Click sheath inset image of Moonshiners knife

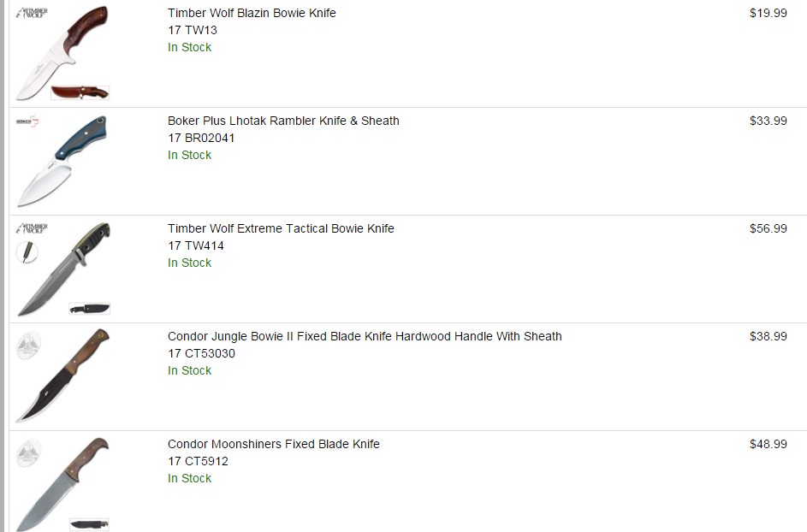pyautogui.click(x=90, y=524)
